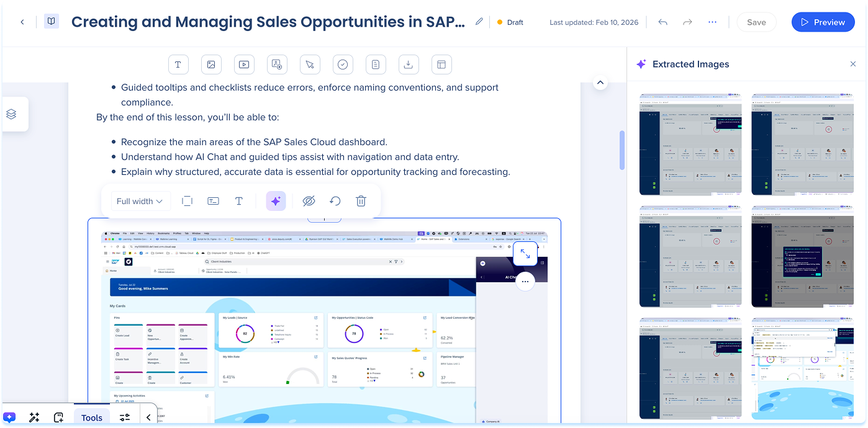Add a download attachment block
This screenshot has width=868, height=428.
click(408, 65)
